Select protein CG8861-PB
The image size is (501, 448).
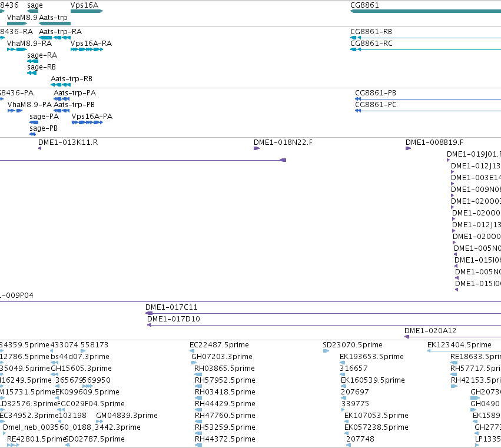pos(428,99)
